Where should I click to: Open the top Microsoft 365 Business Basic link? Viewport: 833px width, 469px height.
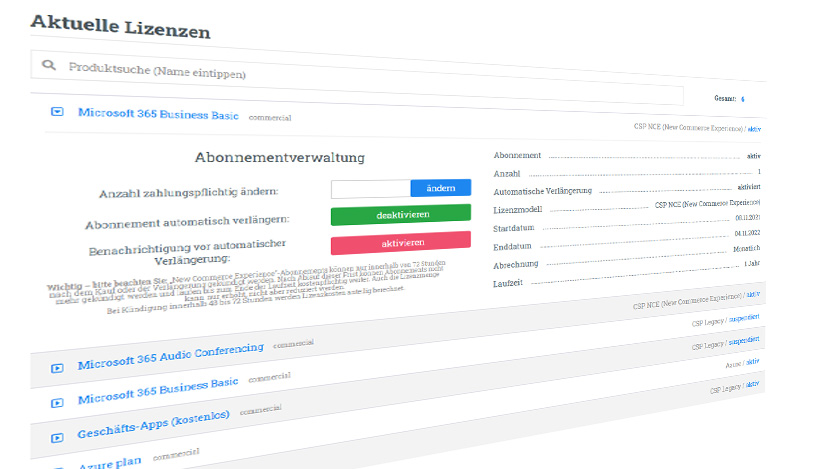click(158, 114)
